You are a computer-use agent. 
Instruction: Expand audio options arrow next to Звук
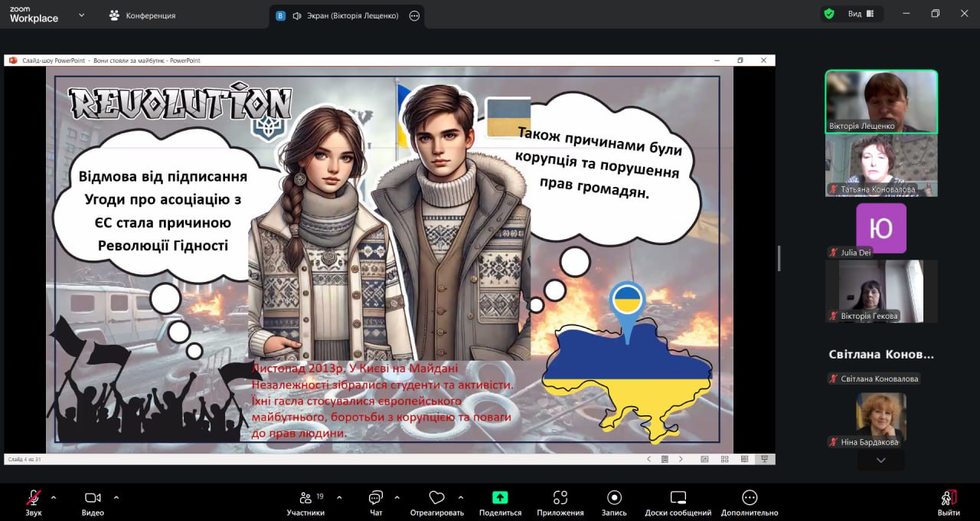[x=54, y=496]
